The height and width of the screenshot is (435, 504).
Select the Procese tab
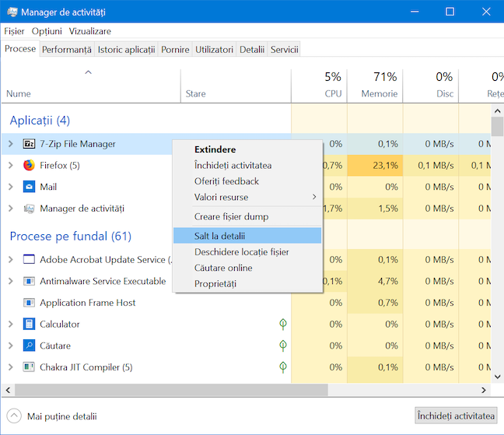20,49
